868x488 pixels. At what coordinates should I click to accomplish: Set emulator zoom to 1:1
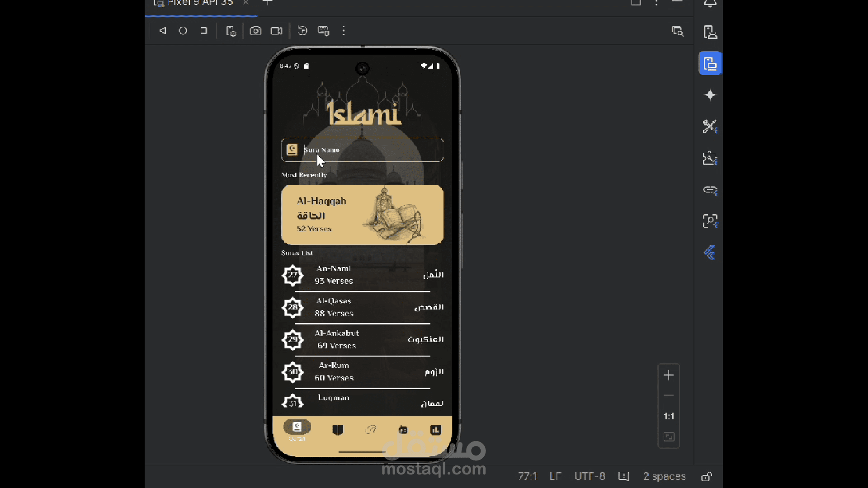[x=669, y=416]
